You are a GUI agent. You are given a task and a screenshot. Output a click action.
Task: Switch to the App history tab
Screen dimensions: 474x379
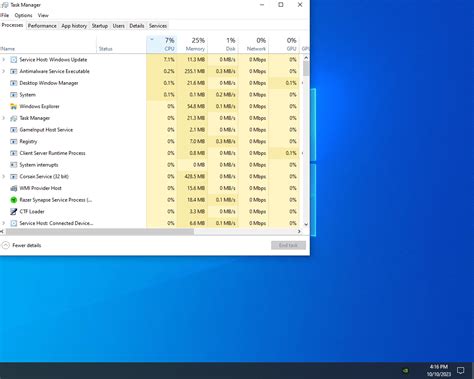(x=74, y=26)
